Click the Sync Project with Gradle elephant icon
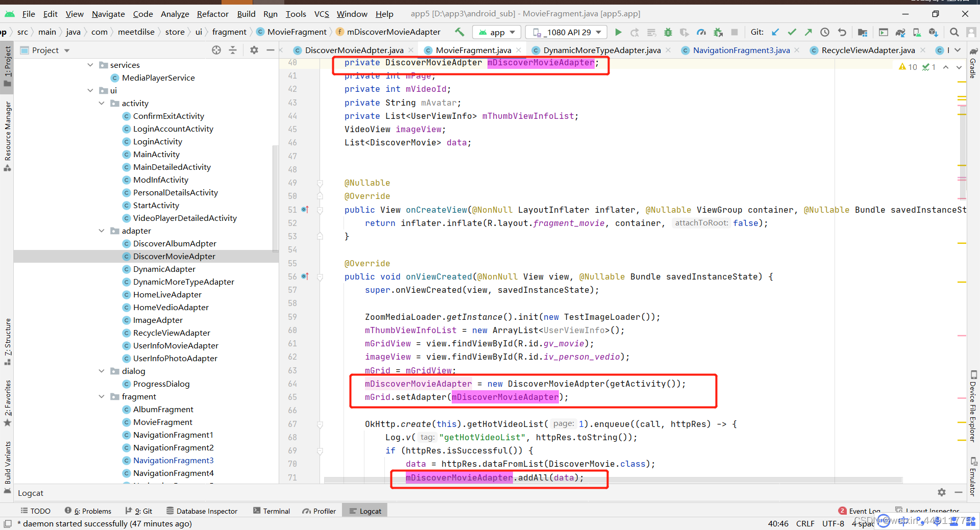Screen dimensions: 980x530 click(x=900, y=32)
